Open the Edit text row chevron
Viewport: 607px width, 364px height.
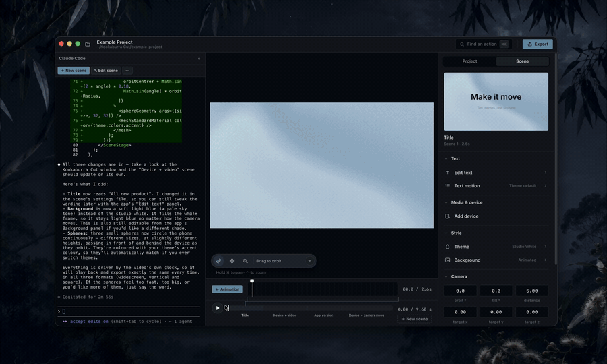(546, 173)
